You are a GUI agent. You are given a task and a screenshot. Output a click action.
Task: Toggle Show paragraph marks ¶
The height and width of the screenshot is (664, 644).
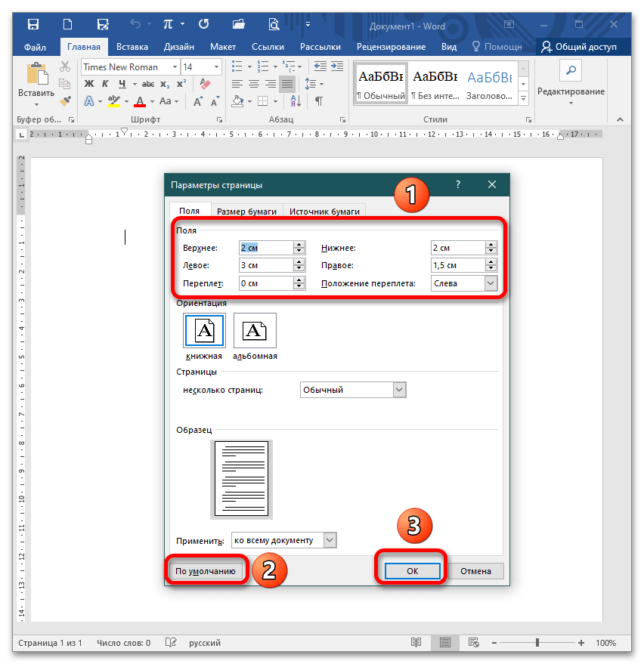pos(319,101)
